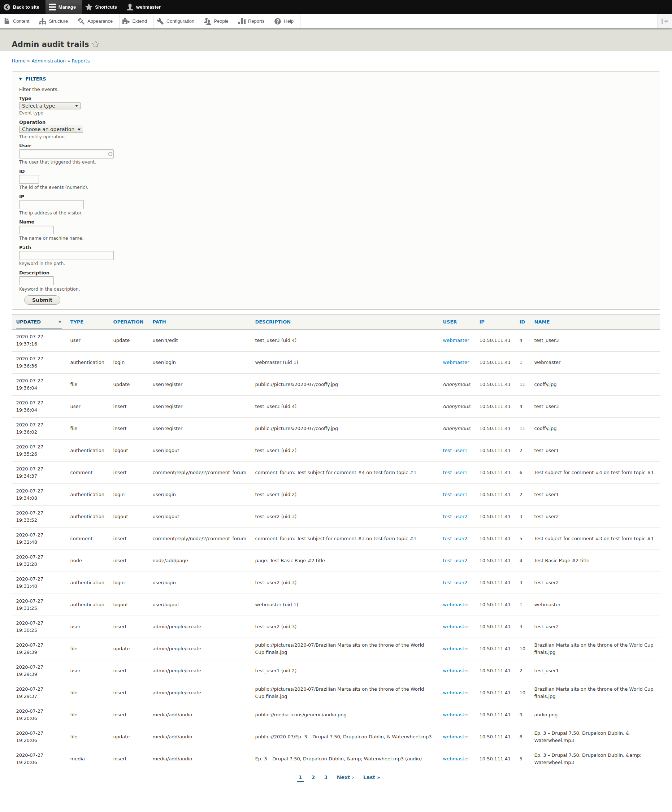
Task: Submit the event filters
Action: (x=42, y=300)
